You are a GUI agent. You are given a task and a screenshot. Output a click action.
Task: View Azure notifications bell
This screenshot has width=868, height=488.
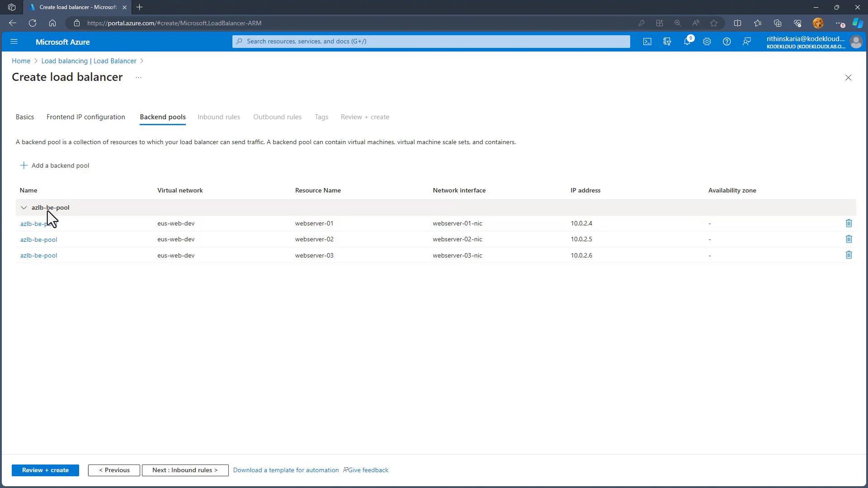tap(687, 42)
